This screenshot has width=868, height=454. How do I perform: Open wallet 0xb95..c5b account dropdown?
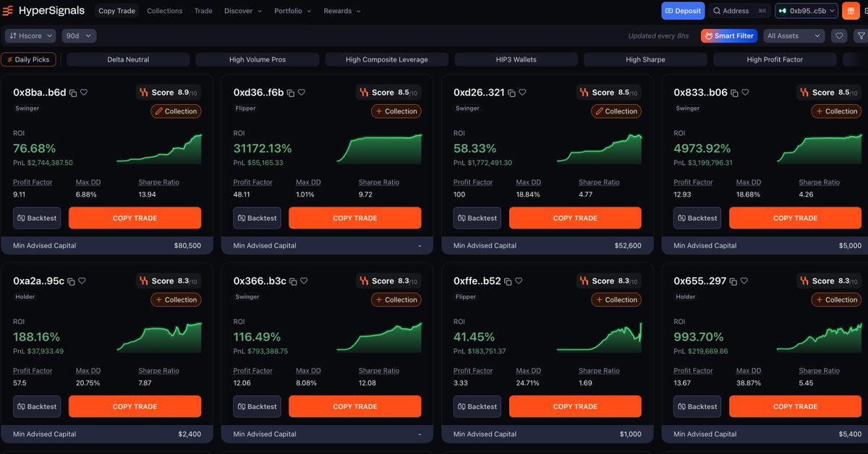[807, 11]
